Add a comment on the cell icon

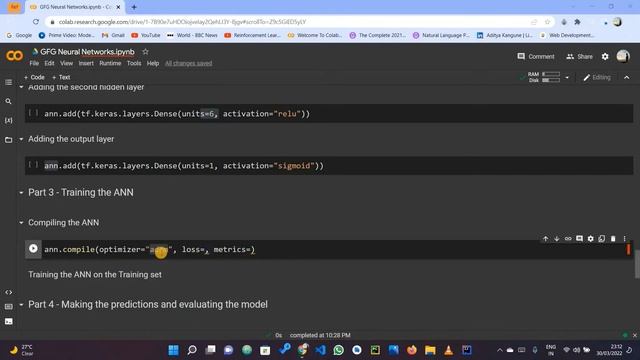(x=579, y=239)
